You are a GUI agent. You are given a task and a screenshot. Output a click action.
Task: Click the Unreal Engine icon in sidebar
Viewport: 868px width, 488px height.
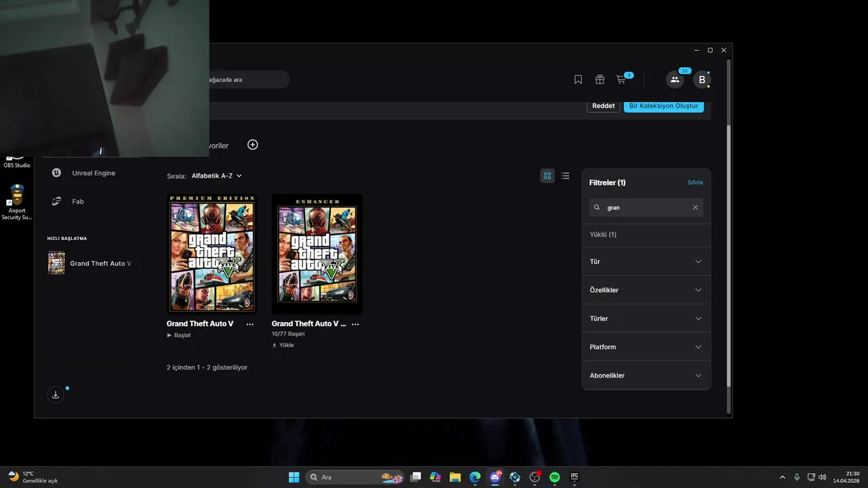pos(57,173)
